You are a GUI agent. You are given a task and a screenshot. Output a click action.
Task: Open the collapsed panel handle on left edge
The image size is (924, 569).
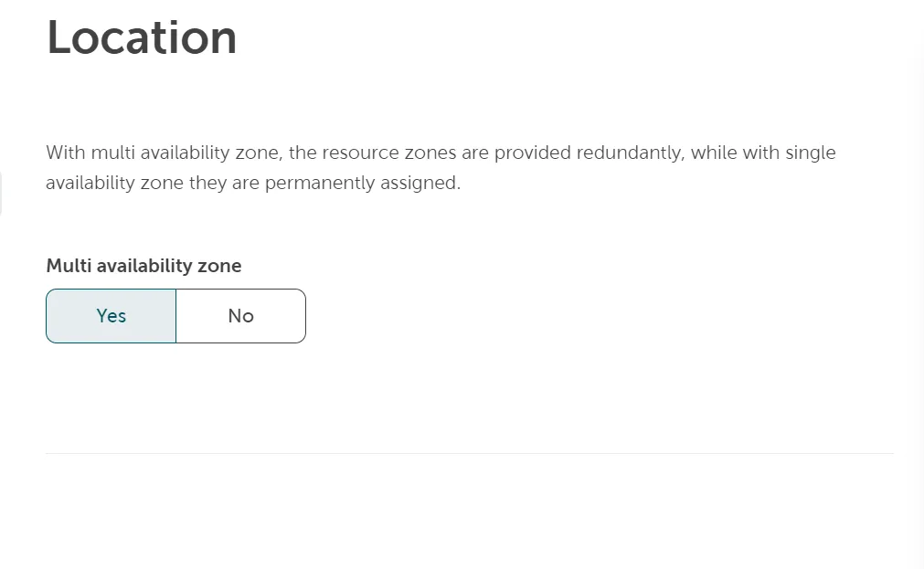coord(3,193)
